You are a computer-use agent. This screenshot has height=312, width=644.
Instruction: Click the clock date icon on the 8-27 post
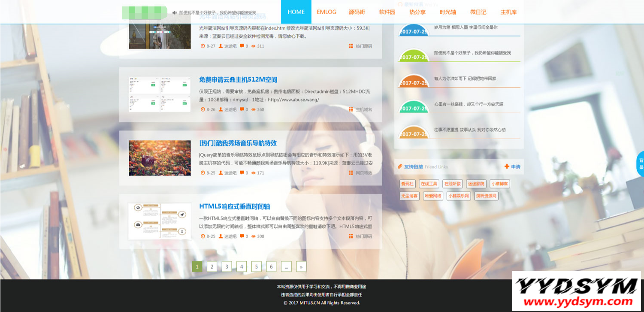[x=203, y=46]
